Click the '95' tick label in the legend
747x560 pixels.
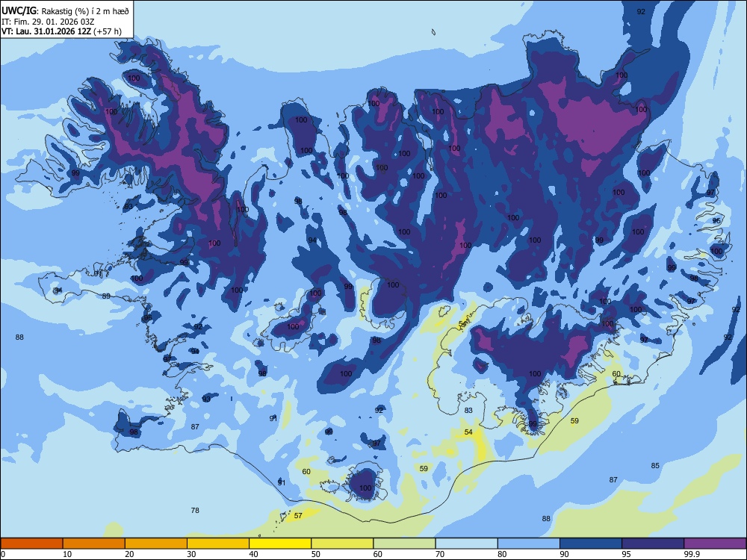pos(627,554)
